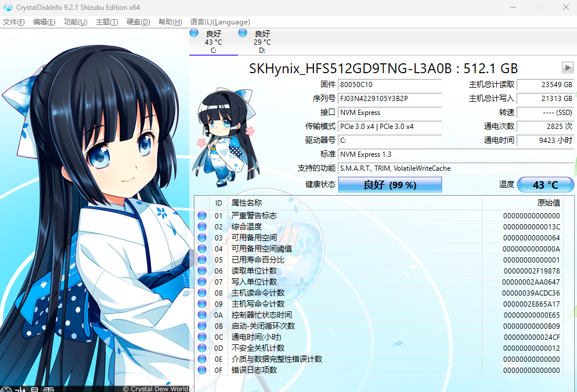
Task: Click the © Crystal Dew World link
Action: coord(155,389)
